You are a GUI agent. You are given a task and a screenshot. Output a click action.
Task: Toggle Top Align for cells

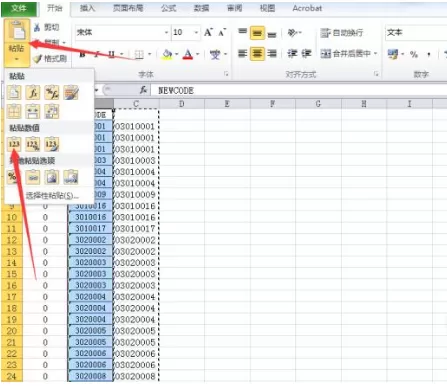click(x=243, y=33)
